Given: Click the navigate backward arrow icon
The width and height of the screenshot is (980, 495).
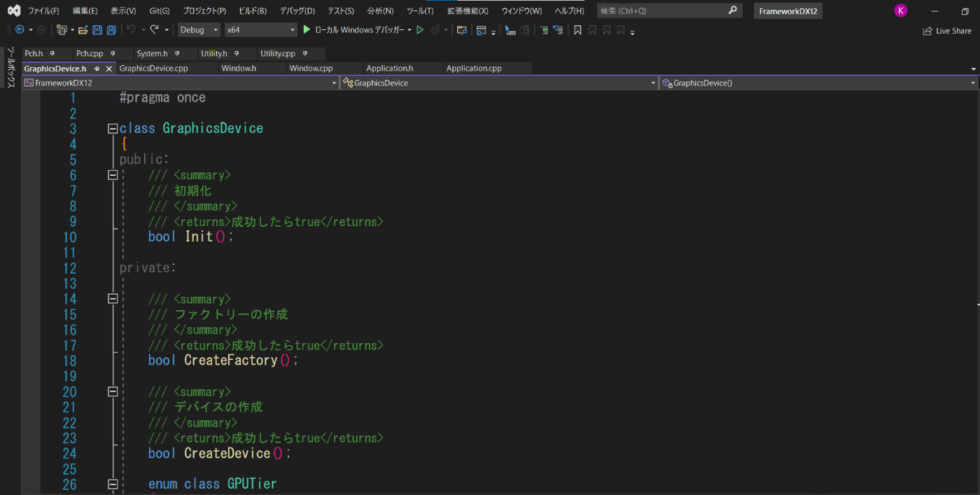Looking at the screenshot, I should pos(19,29).
